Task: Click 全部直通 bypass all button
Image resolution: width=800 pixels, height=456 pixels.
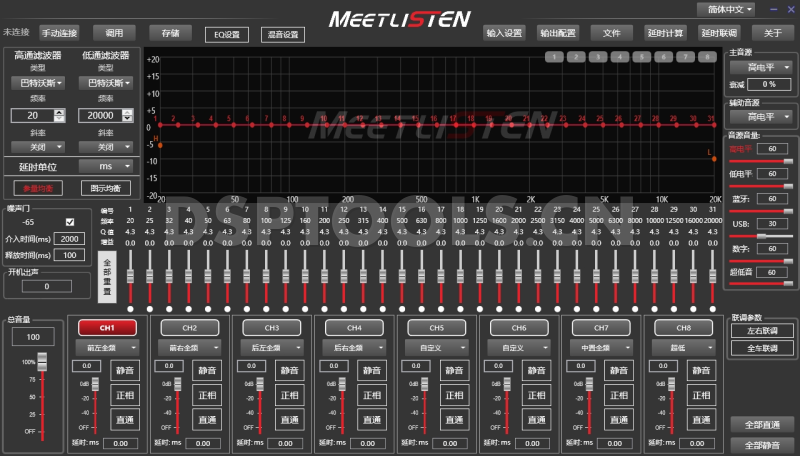Action: pos(762,424)
